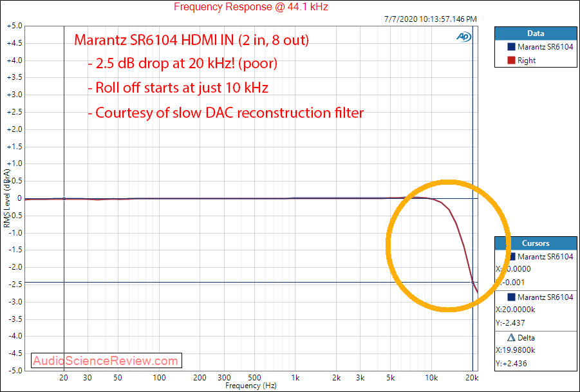Click the Marantz SR6104 HDMI IN heading text

192,39
